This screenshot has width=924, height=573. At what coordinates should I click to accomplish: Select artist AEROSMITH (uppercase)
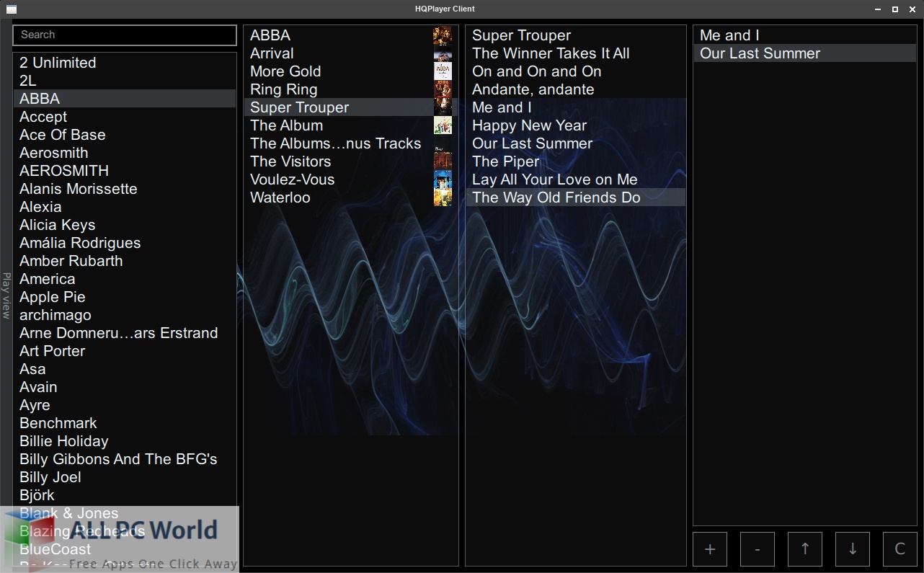[125, 171]
